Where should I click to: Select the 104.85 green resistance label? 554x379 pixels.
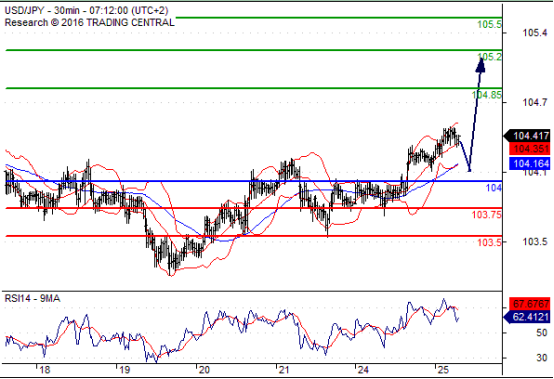pyautogui.click(x=487, y=95)
